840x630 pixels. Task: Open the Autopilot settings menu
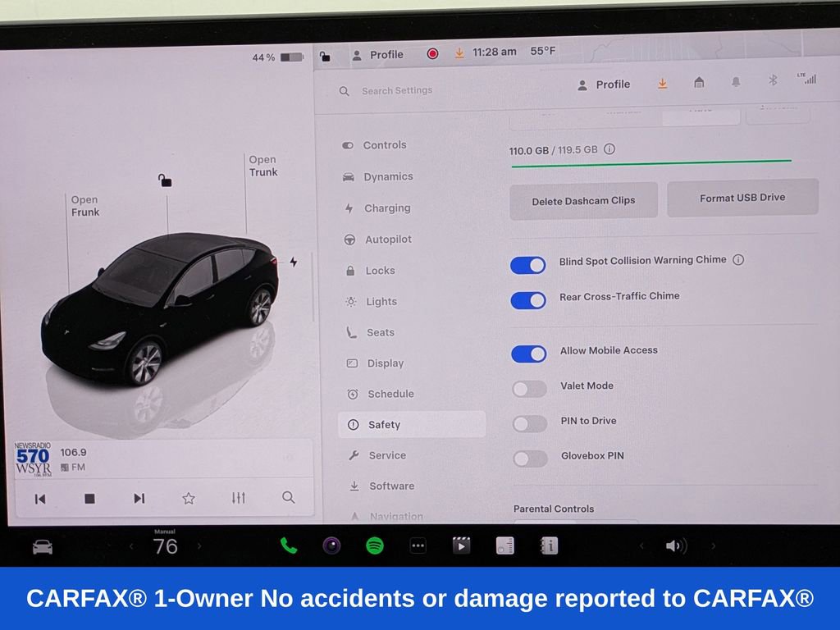click(x=377, y=240)
